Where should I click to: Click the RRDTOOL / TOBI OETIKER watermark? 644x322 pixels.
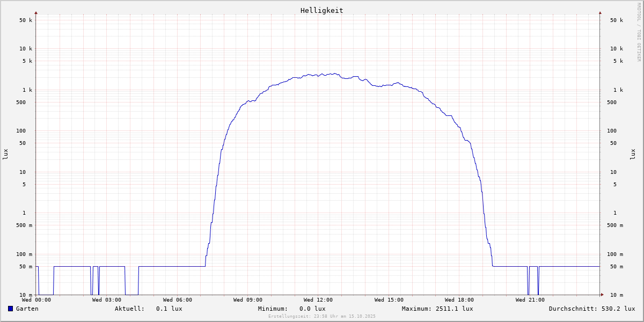[639, 32]
